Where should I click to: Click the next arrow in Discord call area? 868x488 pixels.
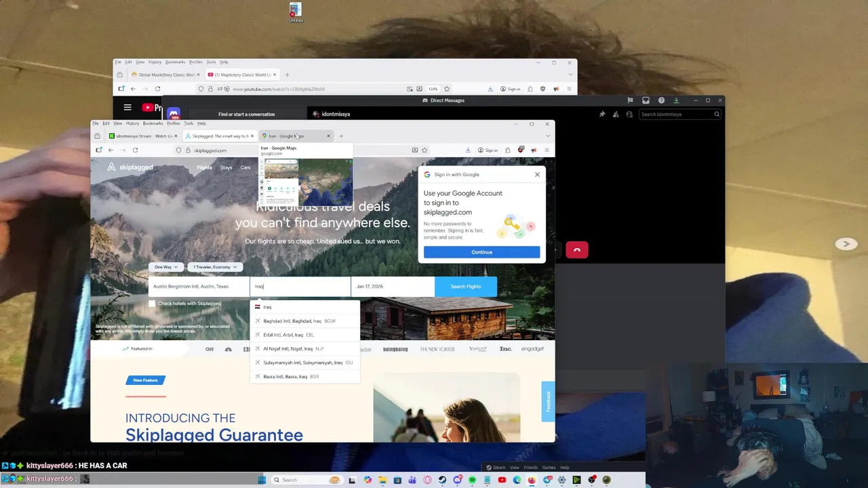click(846, 244)
